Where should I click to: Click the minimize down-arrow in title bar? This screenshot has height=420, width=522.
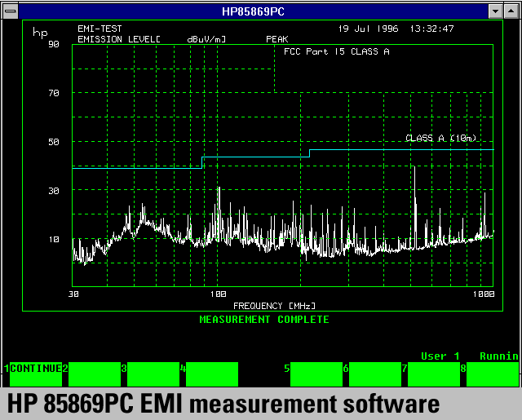point(496,11)
